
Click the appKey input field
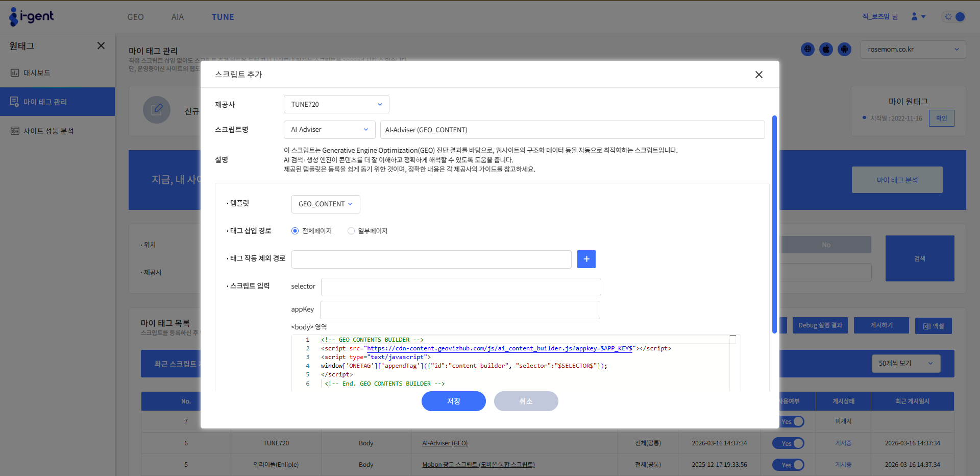click(460, 310)
